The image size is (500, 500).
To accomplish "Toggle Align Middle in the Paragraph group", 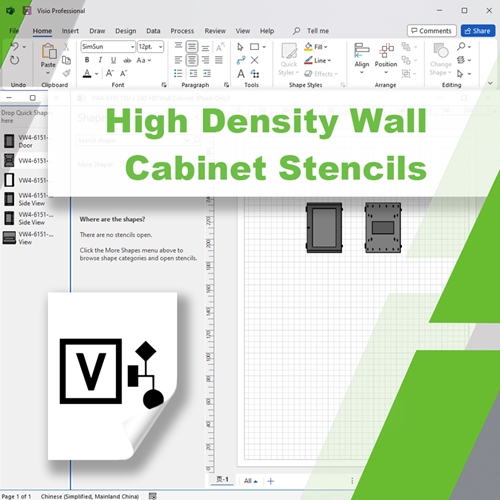I will coord(192,46).
